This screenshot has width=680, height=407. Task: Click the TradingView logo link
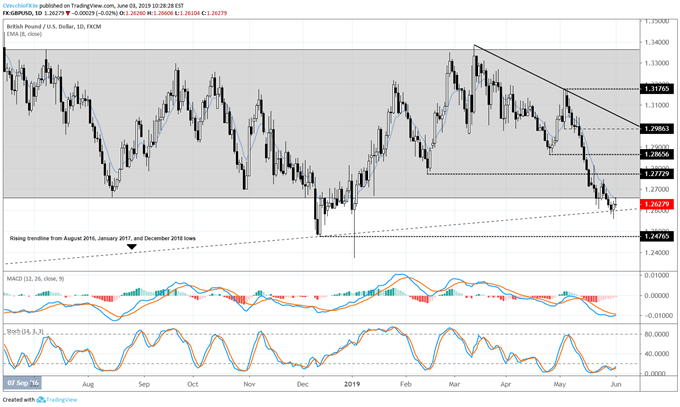[x=57, y=400]
